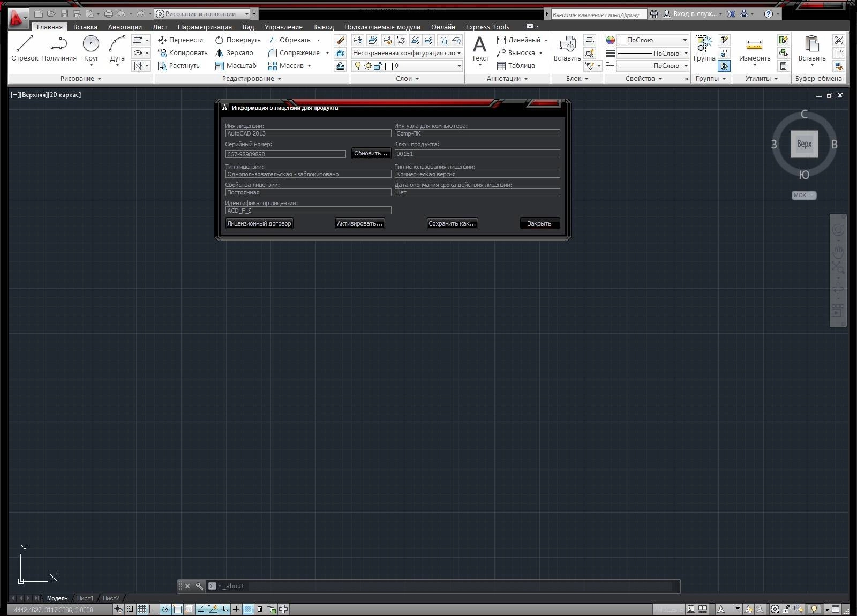
Task: Toggle object snap in status bar
Action: point(177,609)
